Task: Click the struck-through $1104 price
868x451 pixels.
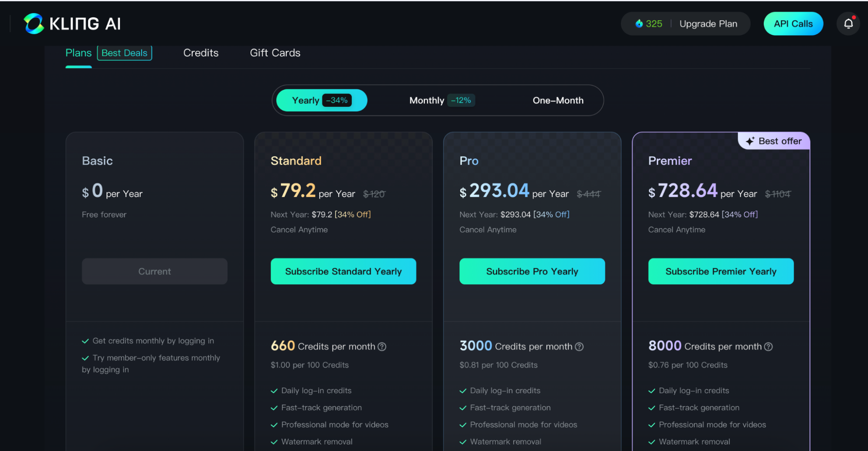Action: pos(778,194)
